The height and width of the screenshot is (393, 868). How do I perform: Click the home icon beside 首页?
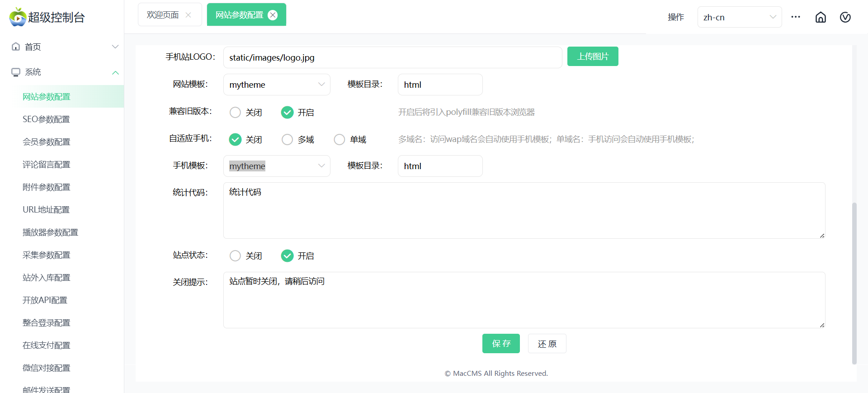tap(16, 47)
